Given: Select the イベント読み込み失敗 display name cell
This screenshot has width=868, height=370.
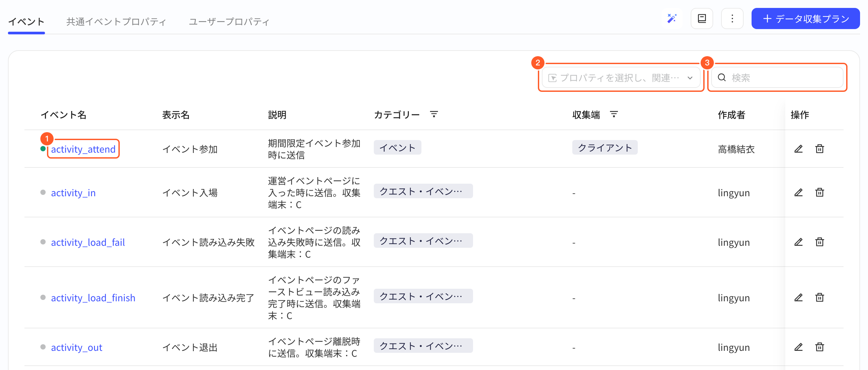Looking at the screenshot, I should click(208, 242).
